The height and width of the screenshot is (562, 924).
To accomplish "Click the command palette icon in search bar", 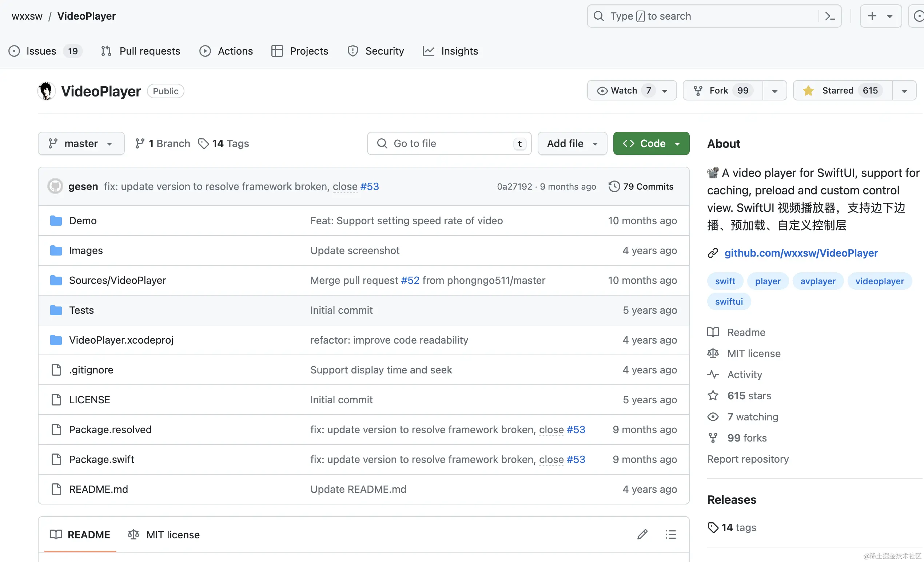I will click(830, 16).
